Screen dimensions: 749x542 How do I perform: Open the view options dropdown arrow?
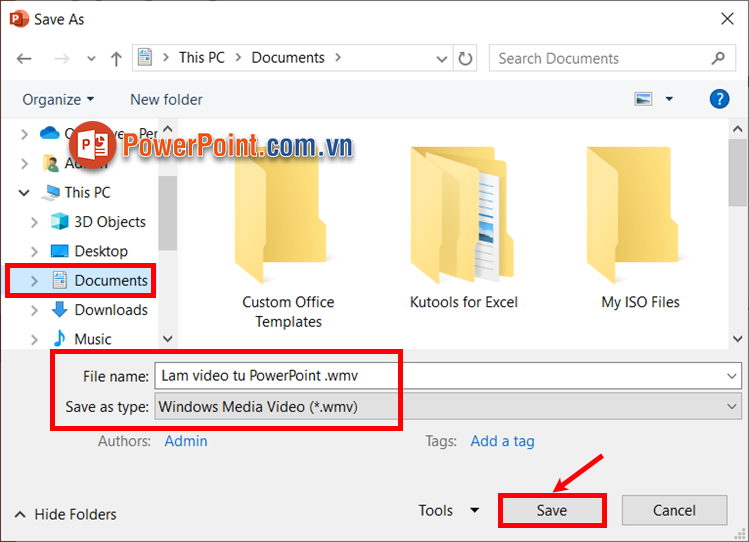click(669, 99)
